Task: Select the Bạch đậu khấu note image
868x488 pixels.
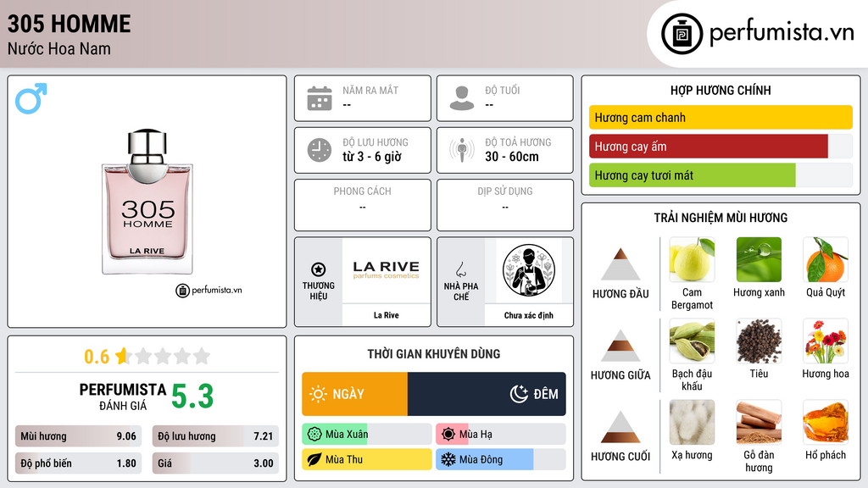Action: tap(692, 341)
